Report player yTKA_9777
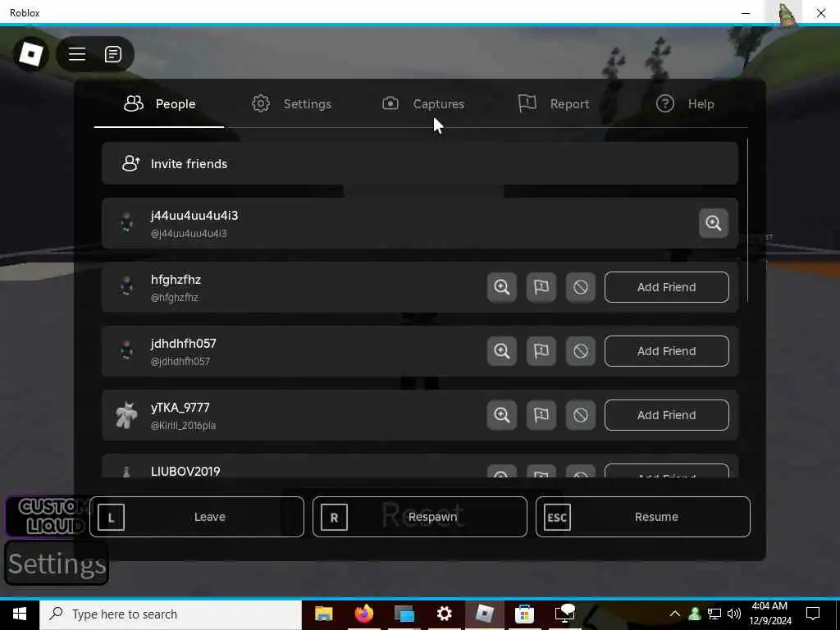Viewport: 840px width, 630px height. coord(541,415)
